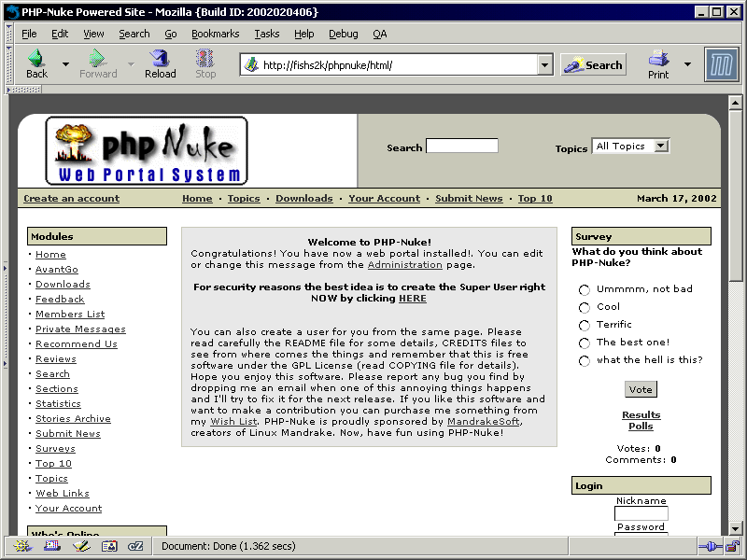Open Navigator from the status bar icon

click(x=21, y=546)
